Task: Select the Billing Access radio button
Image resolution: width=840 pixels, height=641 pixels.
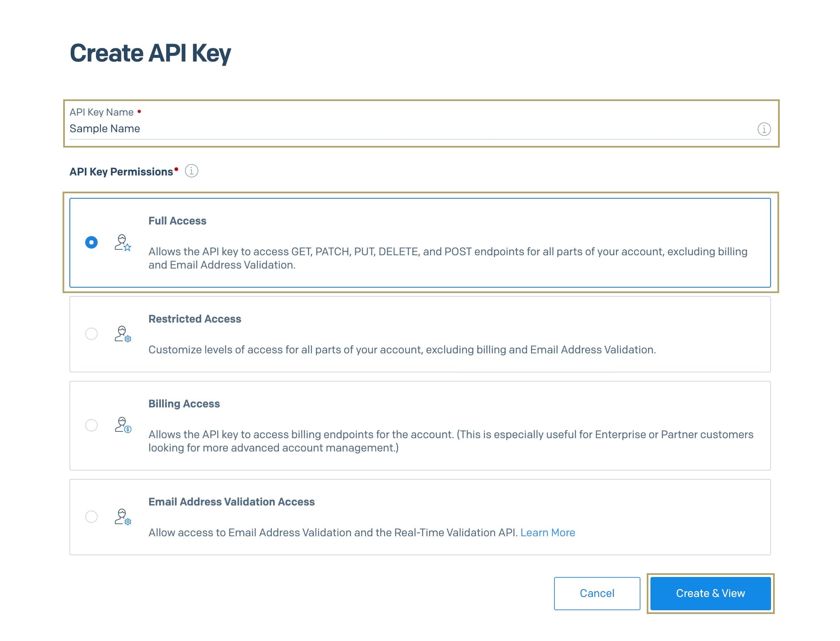Action: click(x=91, y=425)
